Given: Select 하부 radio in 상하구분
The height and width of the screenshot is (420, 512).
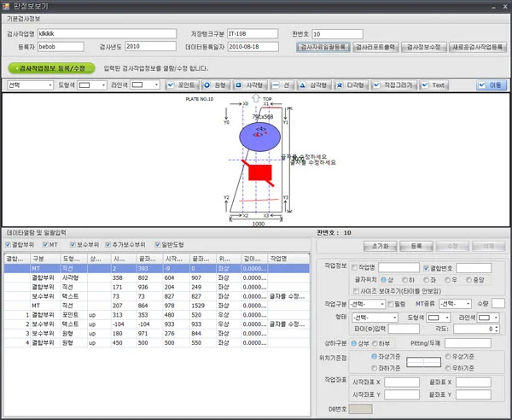Looking at the screenshot, I should point(375,343).
